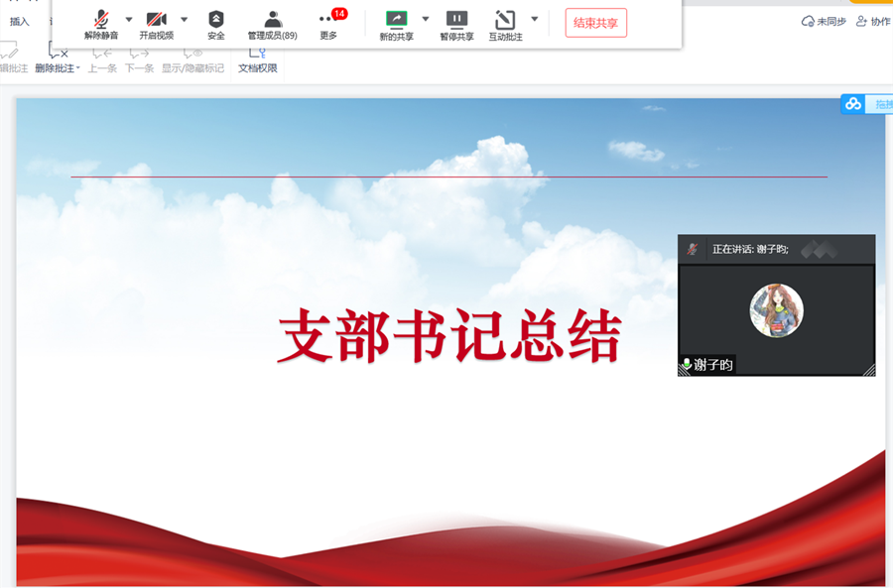The width and height of the screenshot is (893, 588).
Task: Start a 新的共享 new screen share
Action: coord(395,20)
